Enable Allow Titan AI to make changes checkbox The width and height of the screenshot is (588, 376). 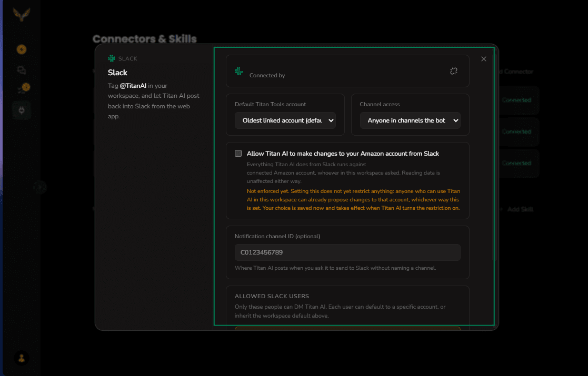point(238,153)
